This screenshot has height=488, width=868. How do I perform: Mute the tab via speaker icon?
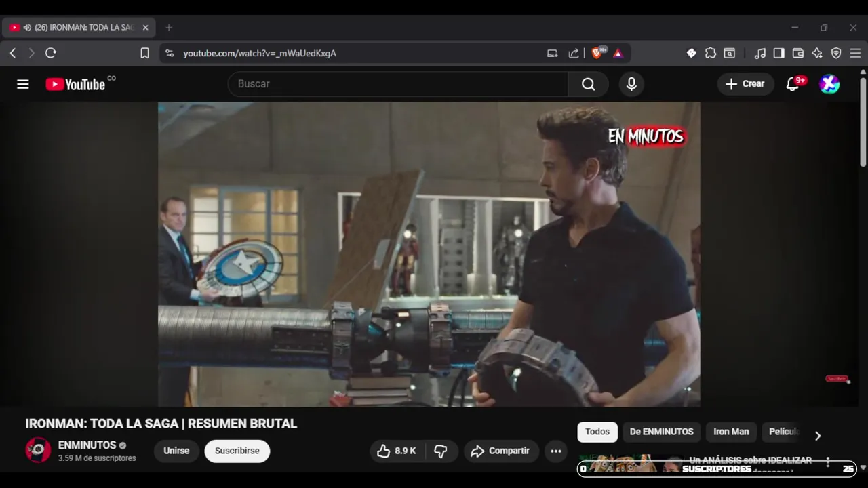[x=27, y=28]
